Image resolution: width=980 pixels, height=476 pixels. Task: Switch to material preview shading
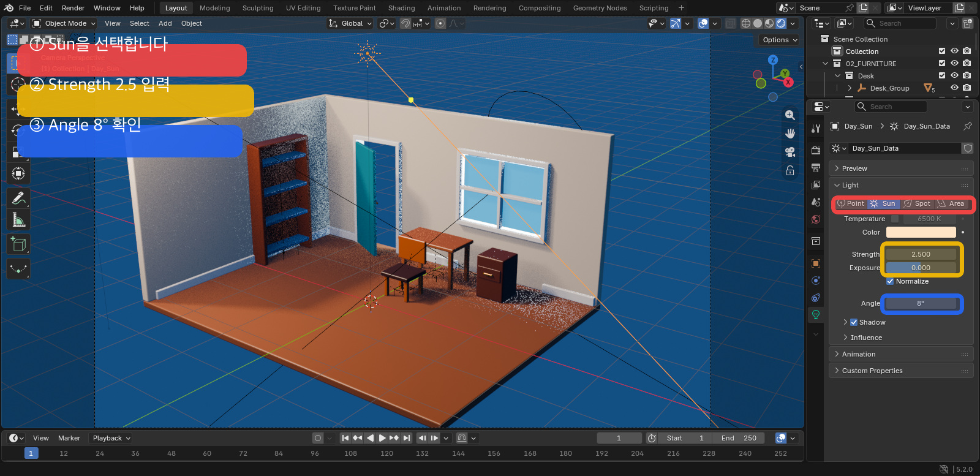coord(769,23)
